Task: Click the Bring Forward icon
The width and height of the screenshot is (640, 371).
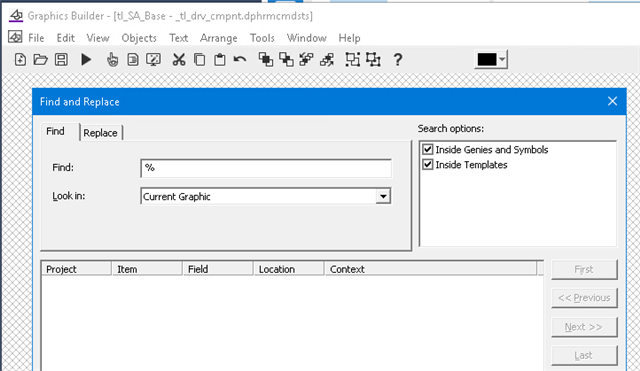Action: [307, 60]
